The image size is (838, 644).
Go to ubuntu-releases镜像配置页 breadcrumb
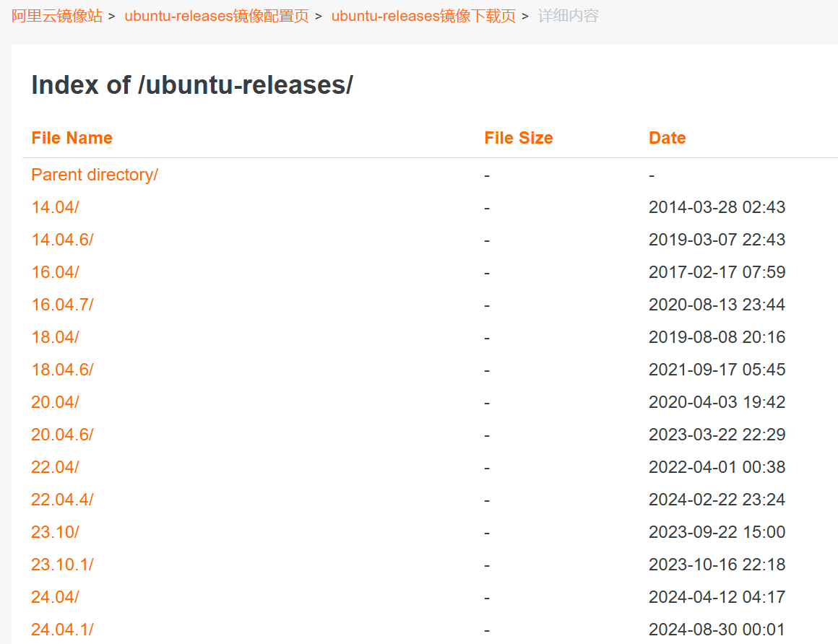click(x=216, y=16)
